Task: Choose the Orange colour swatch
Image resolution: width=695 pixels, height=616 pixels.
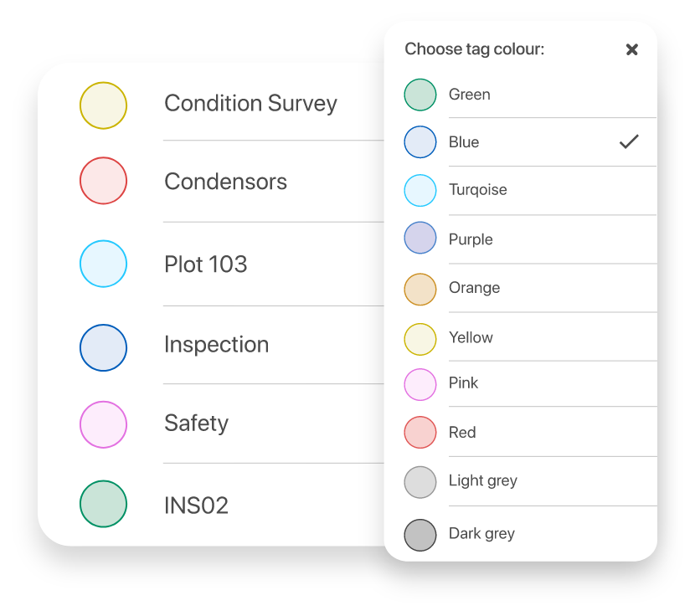Action: [x=420, y=289]
